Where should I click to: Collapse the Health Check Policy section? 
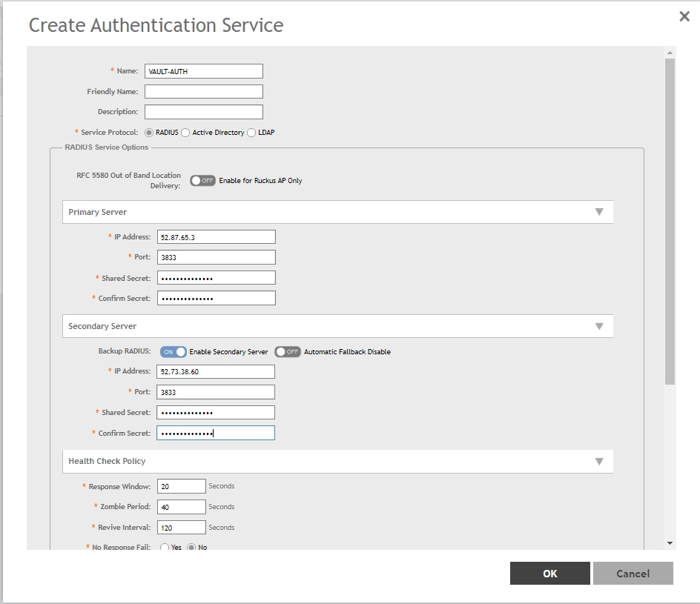pos(599,461)
